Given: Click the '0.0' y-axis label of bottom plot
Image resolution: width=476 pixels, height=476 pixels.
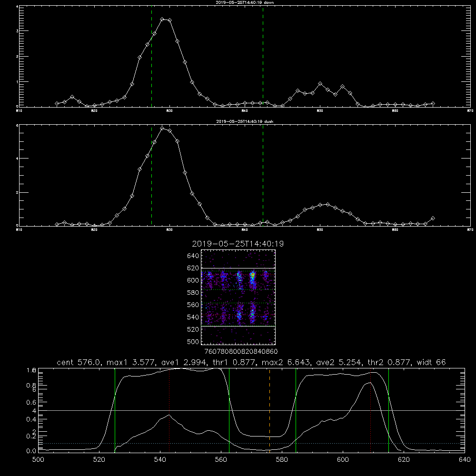Looking at the screenshot, I should point(31,451).
